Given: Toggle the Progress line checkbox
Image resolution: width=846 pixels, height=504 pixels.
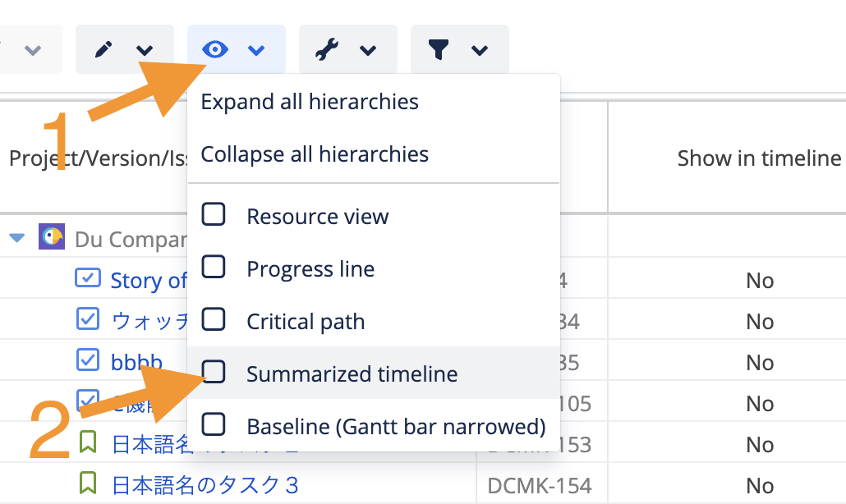Looking at the screenshot, I should click(x=214, y=268).
